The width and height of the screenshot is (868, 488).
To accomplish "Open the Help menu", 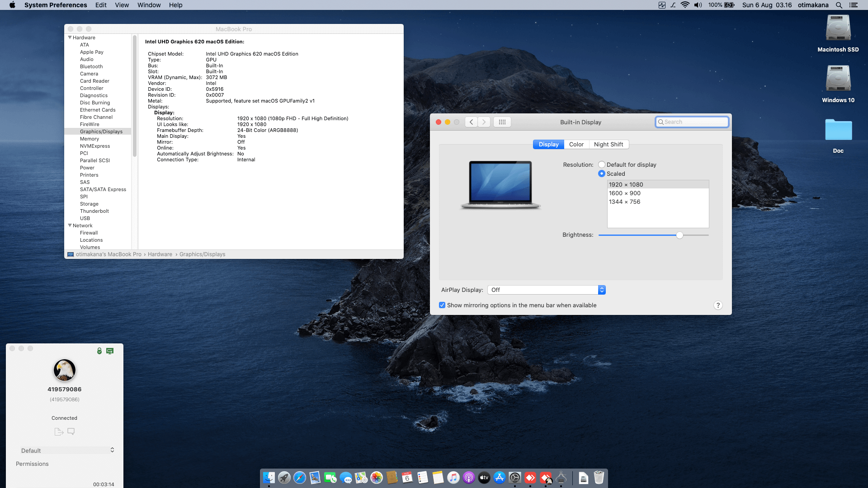I will tap(176, 5).
